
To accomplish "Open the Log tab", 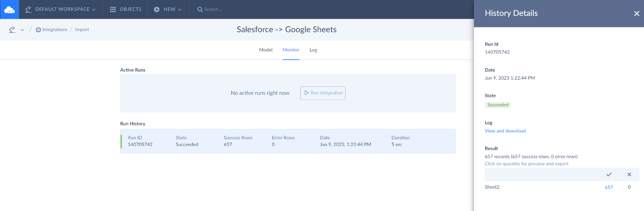I will point(313,50).
